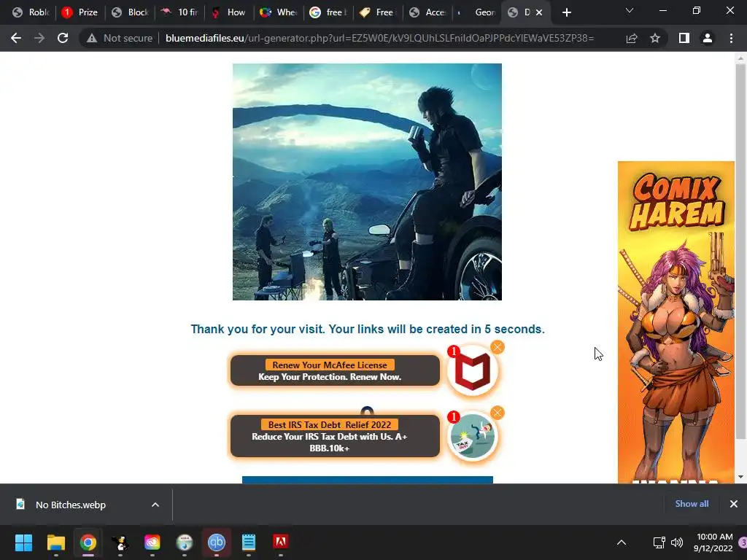Image resolution: width=747 pixels, height=560 pixels.
Task: Switch to the Google free tab
Action: tap(328, 12)
